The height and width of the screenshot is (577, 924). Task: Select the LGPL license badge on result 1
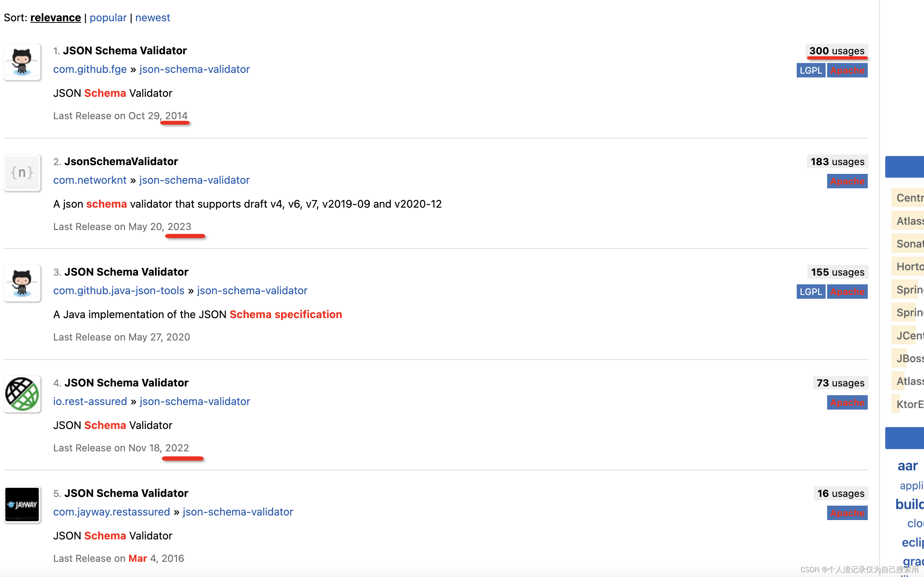(x=811, y=70)
